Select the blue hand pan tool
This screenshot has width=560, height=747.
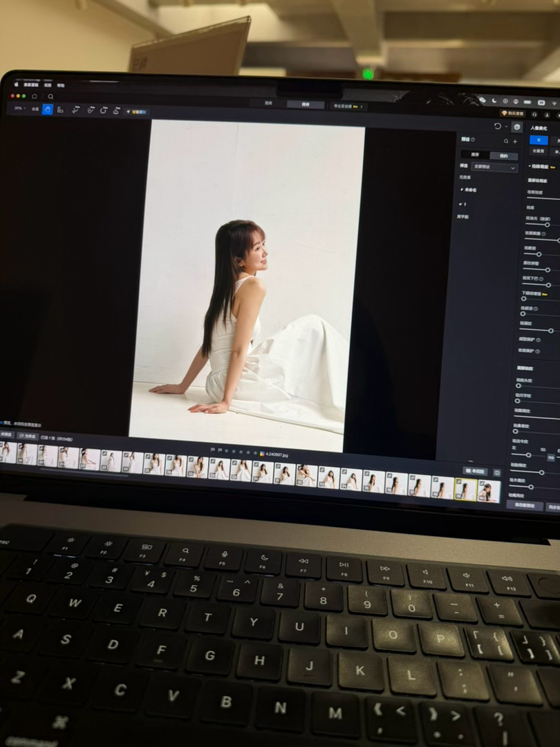pos(48,109)
